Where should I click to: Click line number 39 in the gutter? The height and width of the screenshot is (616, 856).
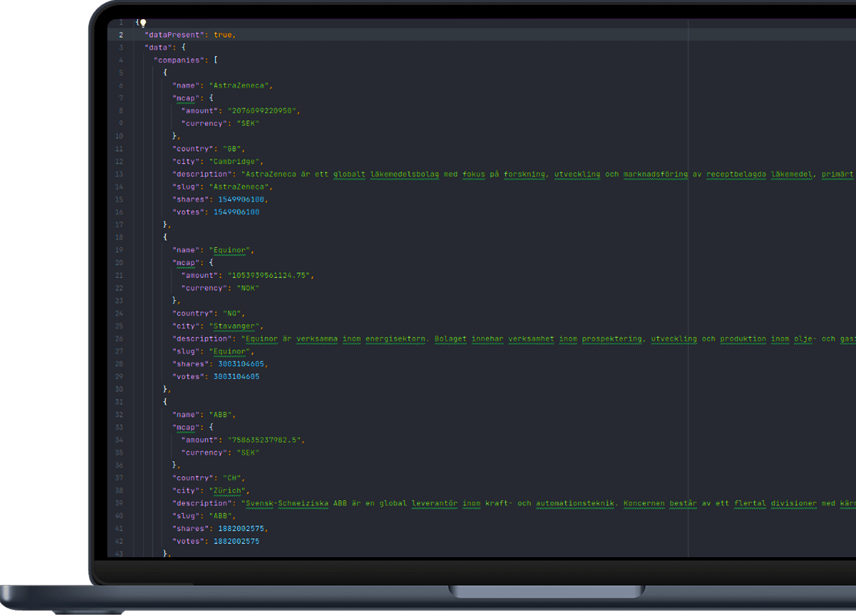(119, 504)
